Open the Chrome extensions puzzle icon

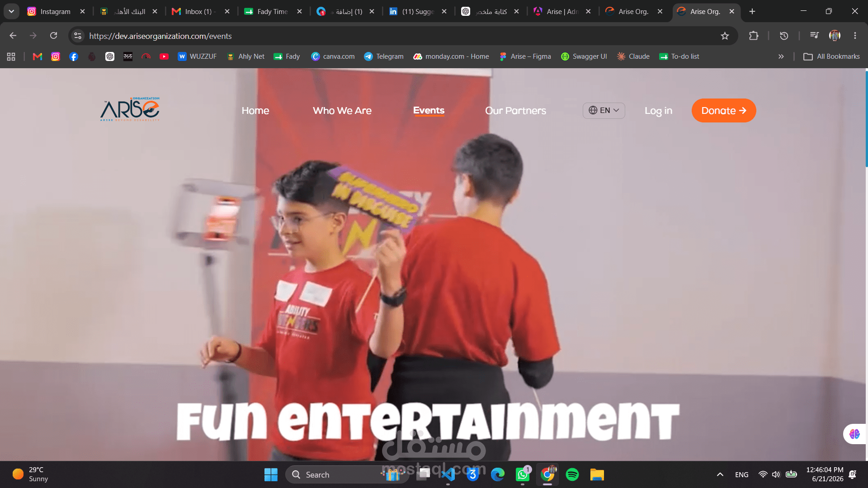(x=754, y=36)
